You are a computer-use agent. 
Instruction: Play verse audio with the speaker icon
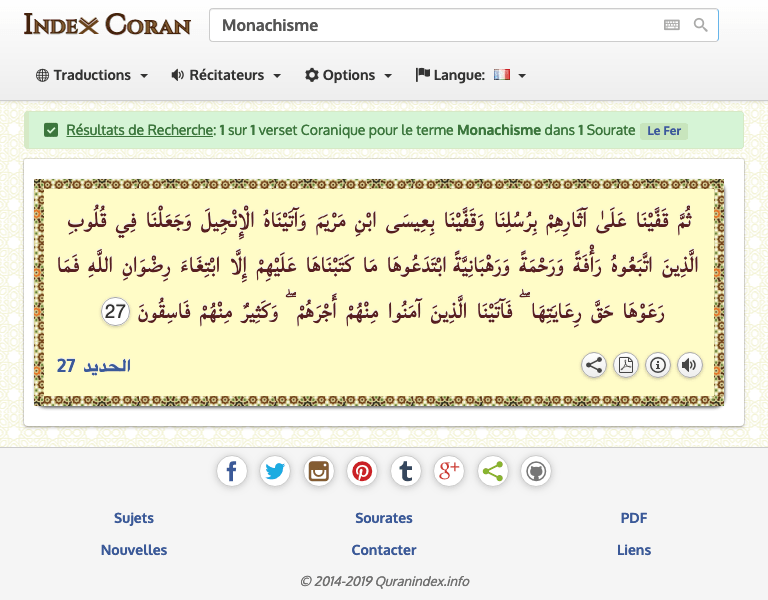coord(689,365)
